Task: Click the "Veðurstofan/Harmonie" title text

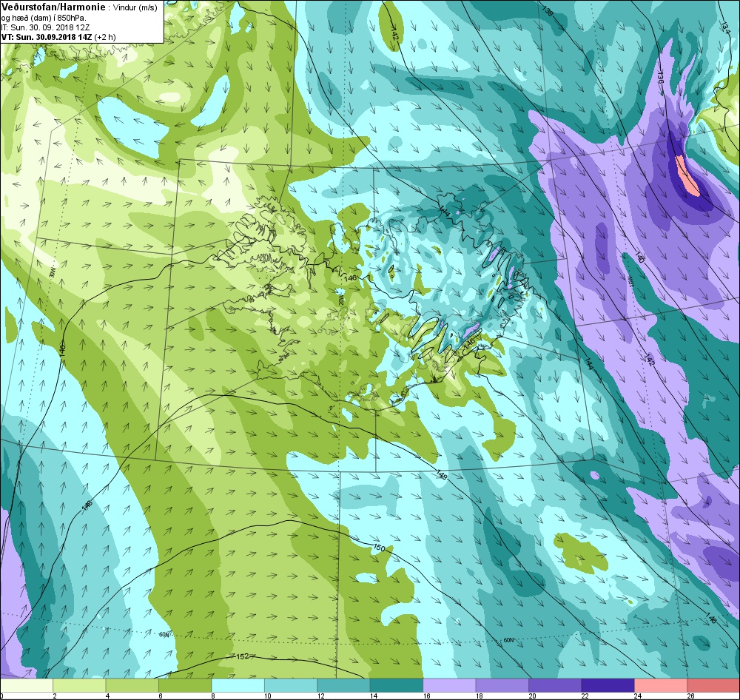Action: (x=53, y=7)
